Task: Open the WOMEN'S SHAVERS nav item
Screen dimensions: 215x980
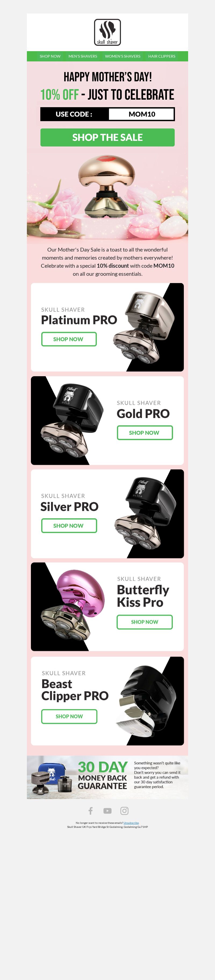Action: click(123, 56)
